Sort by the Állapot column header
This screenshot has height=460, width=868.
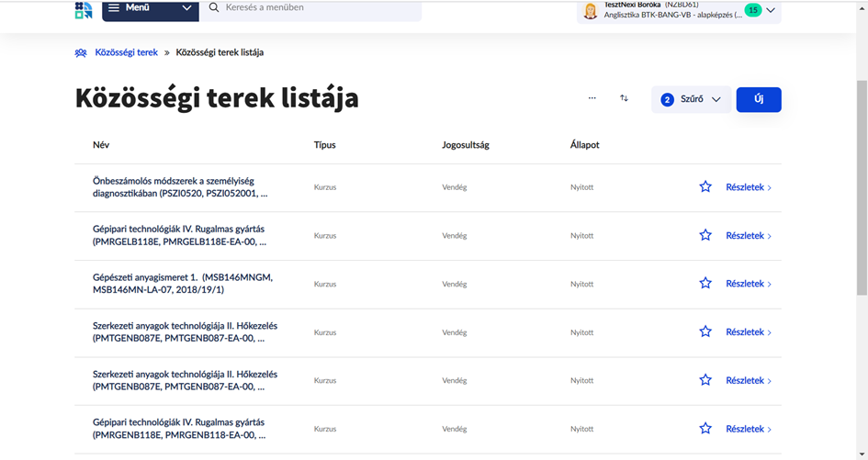click(x=584, y=145)
